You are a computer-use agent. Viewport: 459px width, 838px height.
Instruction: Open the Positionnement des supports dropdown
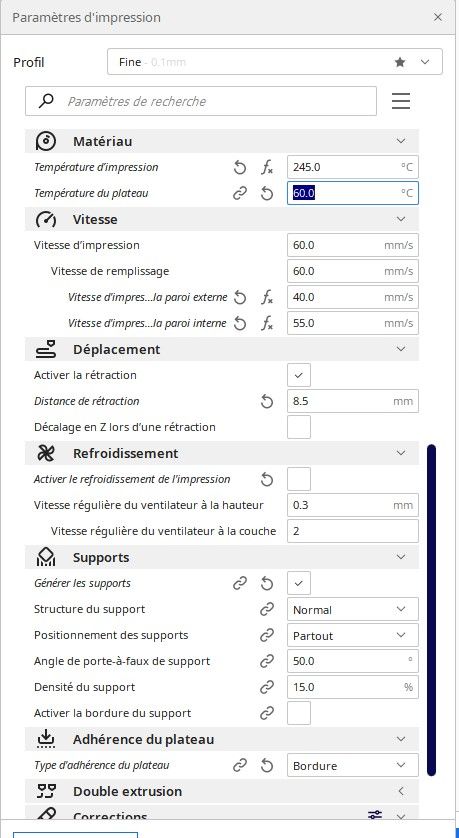pos(353,635)
